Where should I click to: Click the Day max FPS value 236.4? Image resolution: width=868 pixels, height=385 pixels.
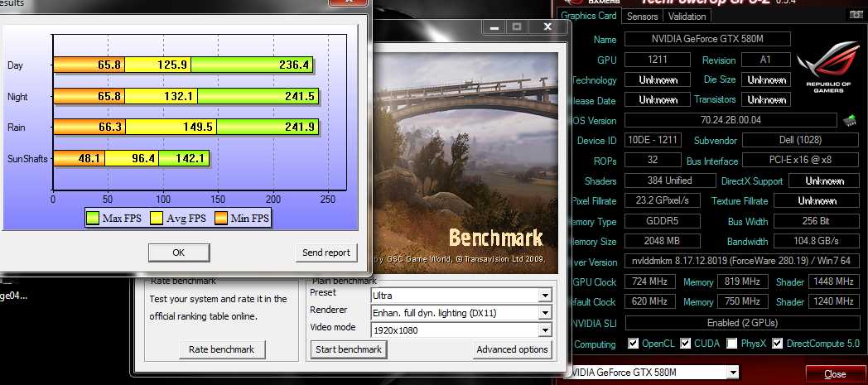pyautogui.click(x=294, y=65)
